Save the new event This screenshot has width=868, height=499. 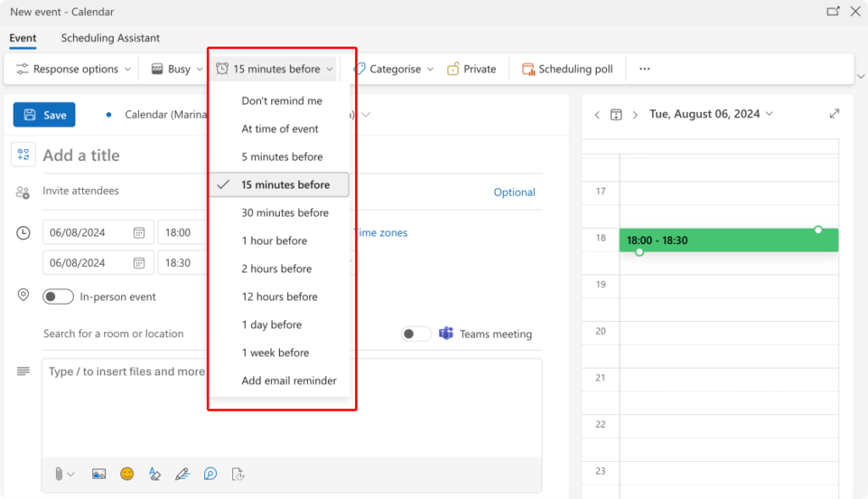pyautogui.click(x=44, y=115)
